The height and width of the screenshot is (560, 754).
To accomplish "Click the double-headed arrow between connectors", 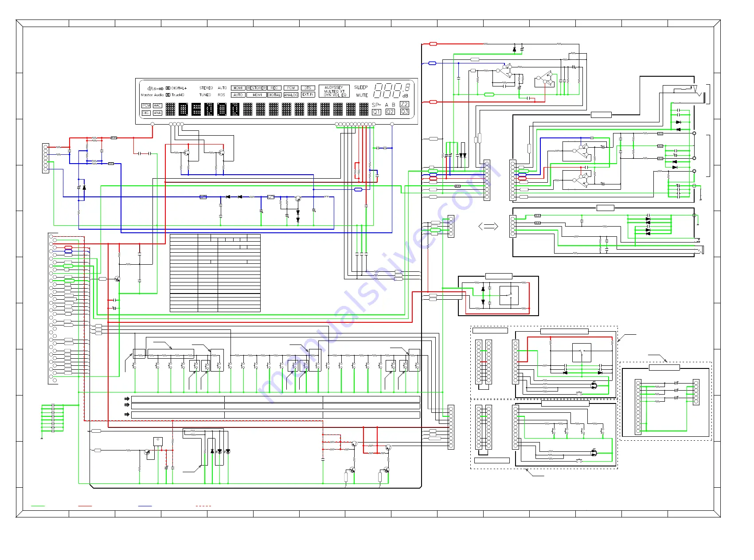I will pos(488,226).
